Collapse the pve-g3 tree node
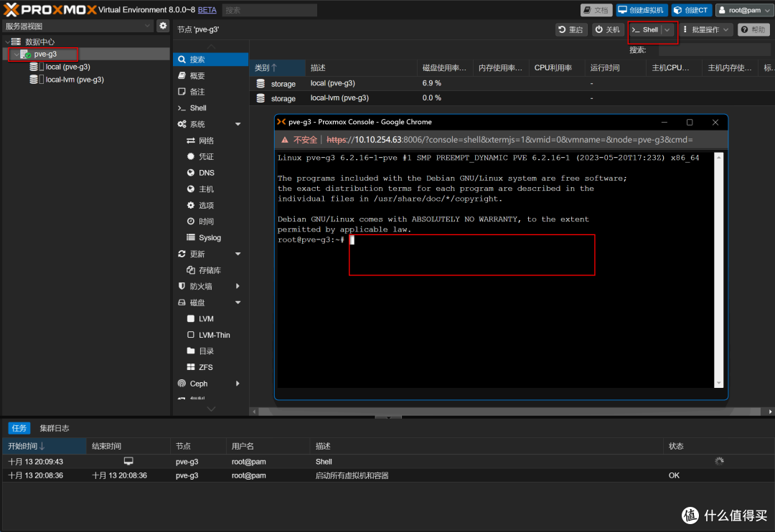This screenshot has height=532, width=775. coord(16,54)
